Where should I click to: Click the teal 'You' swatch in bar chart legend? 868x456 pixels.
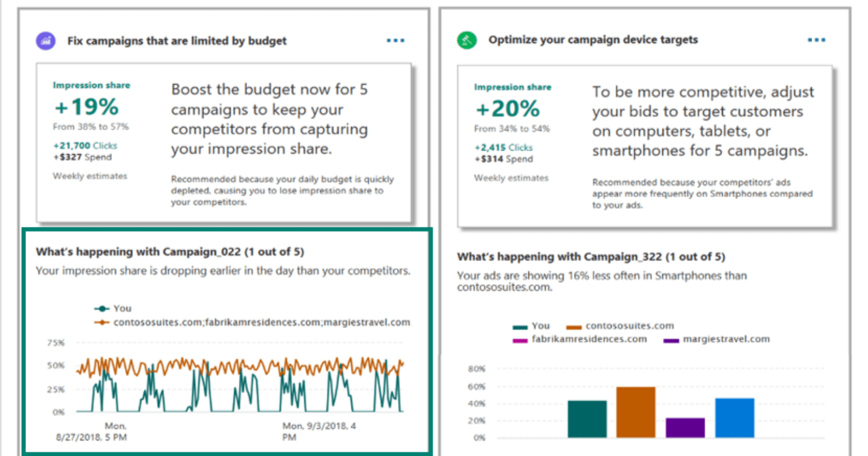[520, 327]
